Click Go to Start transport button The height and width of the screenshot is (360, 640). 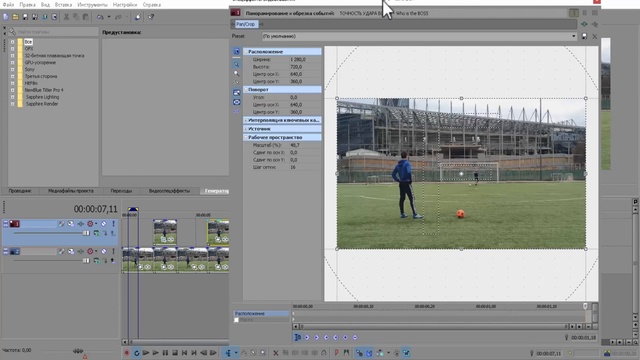click(x=184, y=353)
